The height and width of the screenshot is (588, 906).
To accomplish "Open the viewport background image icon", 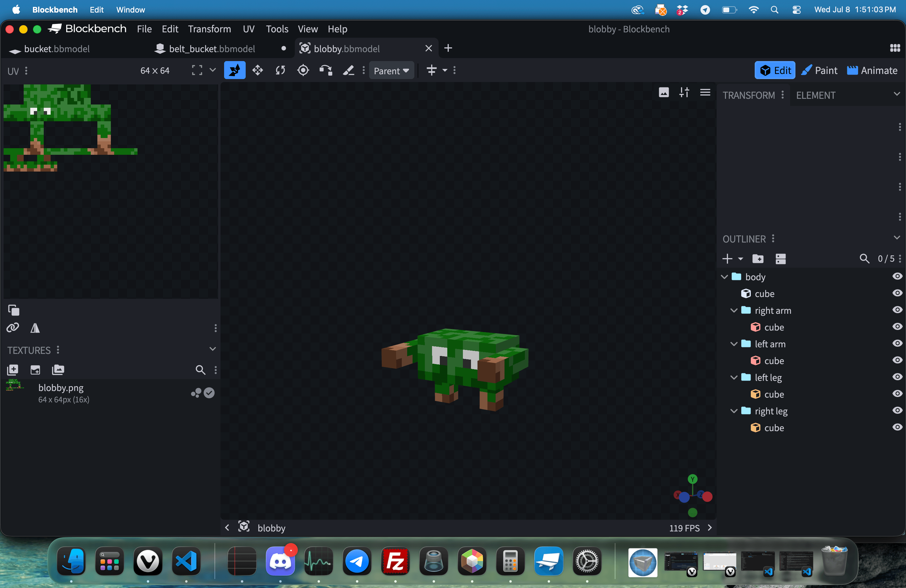I will coord(664,93).
